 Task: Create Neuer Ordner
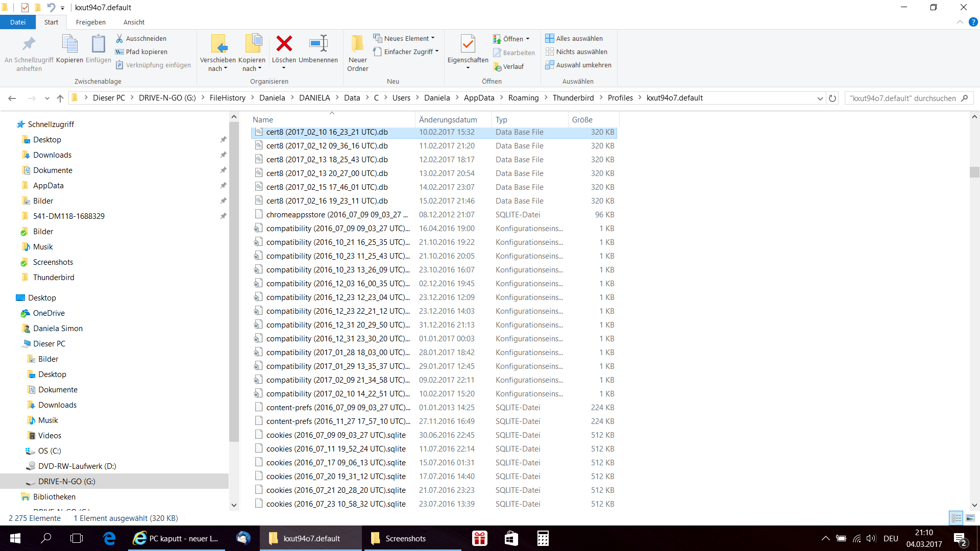[x=358, y=53]
